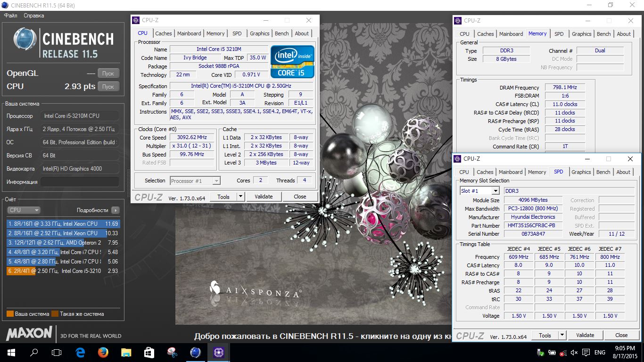Click the DRAM Frequency value 798.1 MHz
This screenshot has width=644, height=362.
pyautogui.click(x=565, y=88)
